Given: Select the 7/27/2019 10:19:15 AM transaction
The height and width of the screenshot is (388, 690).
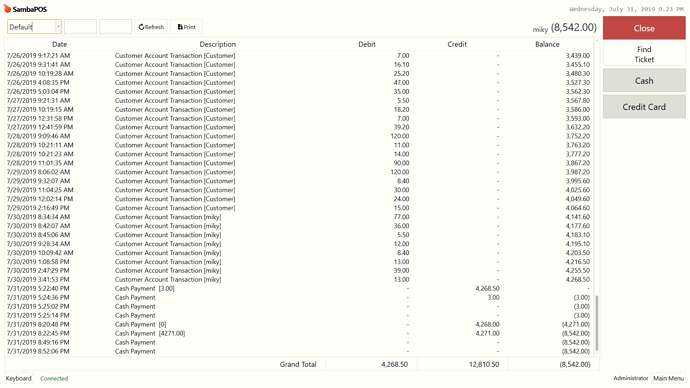Looking at the screenshot, I should pos(299,109).
